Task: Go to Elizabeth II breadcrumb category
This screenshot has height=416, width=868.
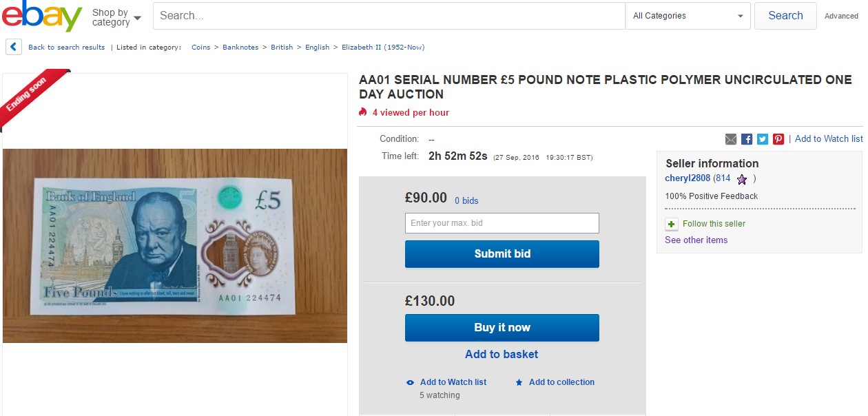Action: pyautogui.click(x=383, y=48)
